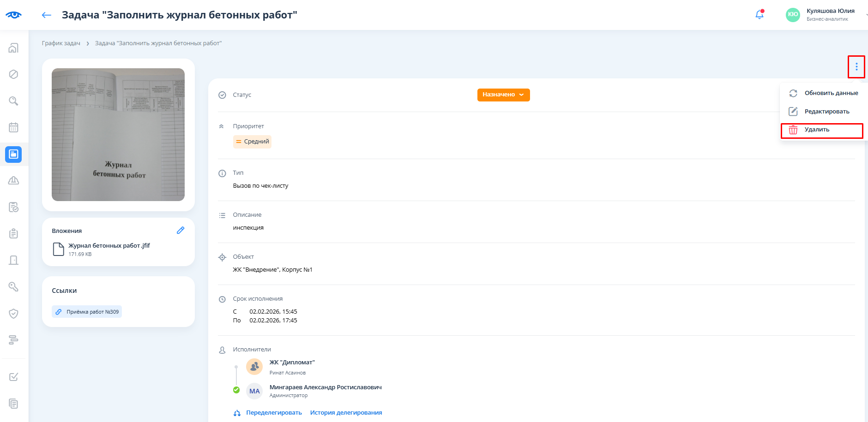Click the hard hat icon in sidebar
868x422 pixels.
point(13,180)
